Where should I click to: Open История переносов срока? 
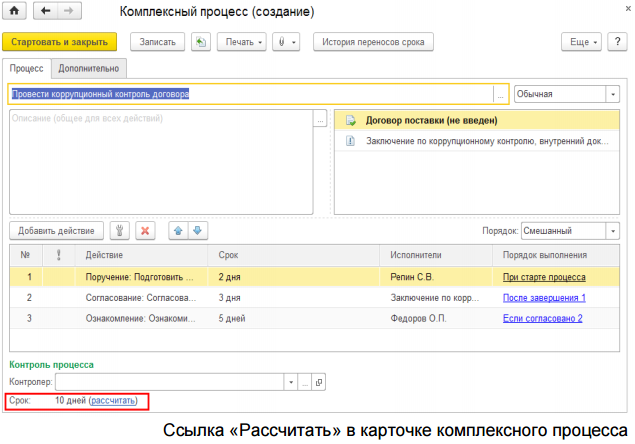(373, 42)
